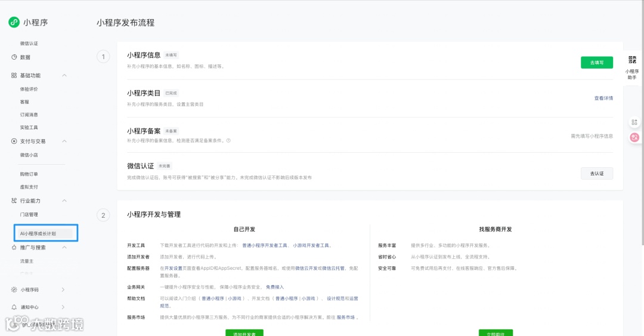Image resolution: width=644 pixels, height=336 pixels.
Task: Click the 已完成 status tag
Action: tap(171, 93)
